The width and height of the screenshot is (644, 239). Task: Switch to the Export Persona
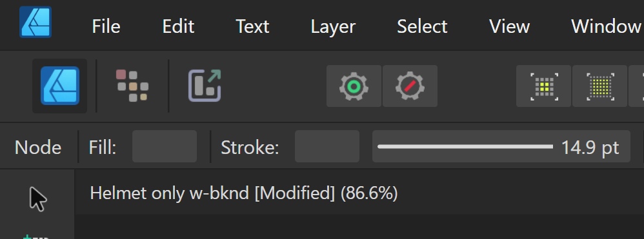click(x=205, y=86)
